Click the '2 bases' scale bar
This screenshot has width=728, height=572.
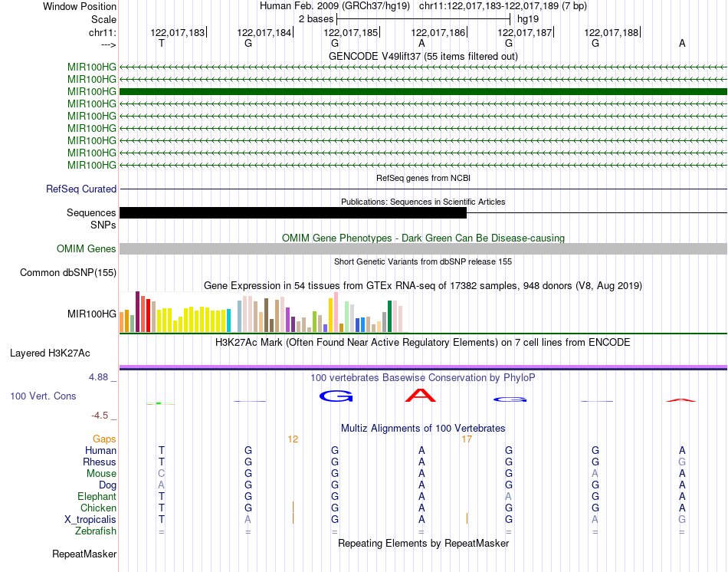click(423, 19)
